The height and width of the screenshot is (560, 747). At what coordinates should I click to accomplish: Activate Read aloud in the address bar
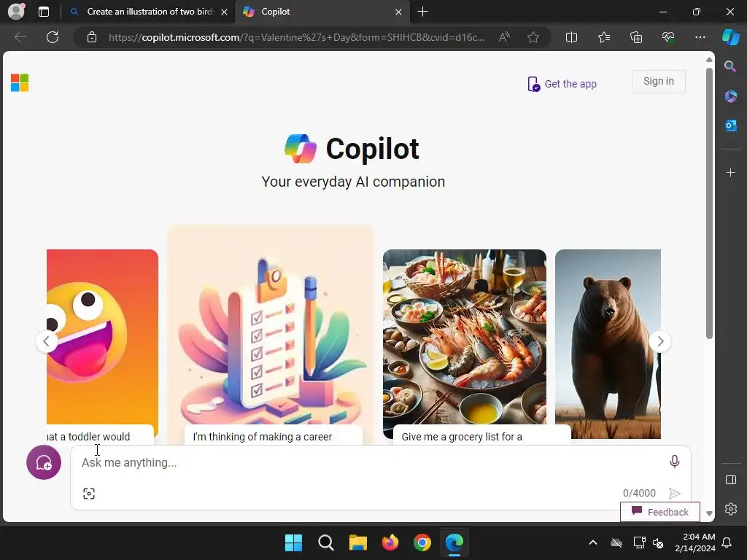pos(504,37)
